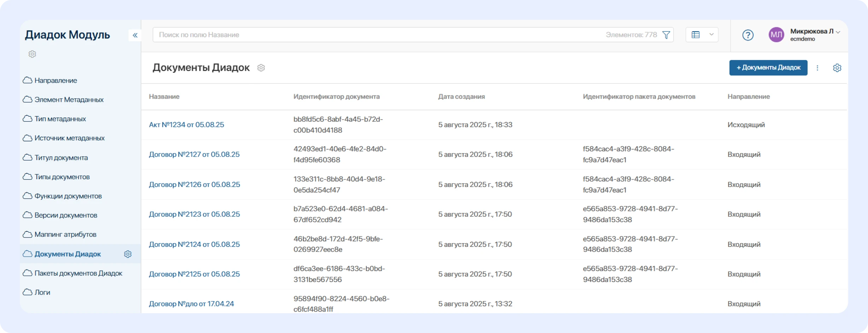Open gear settings on Документы Диадок sidebar item
868x333 pixels.
[x=128, y=254]
